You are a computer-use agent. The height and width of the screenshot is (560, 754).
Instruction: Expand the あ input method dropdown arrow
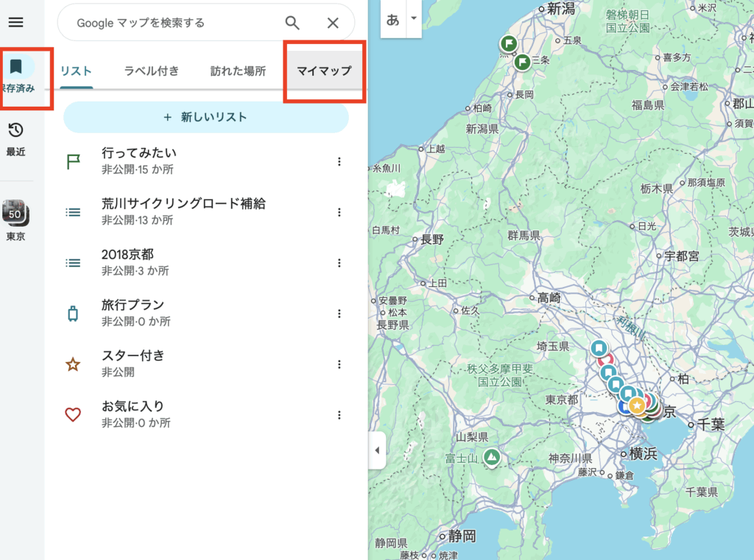[x=413, y=18]
